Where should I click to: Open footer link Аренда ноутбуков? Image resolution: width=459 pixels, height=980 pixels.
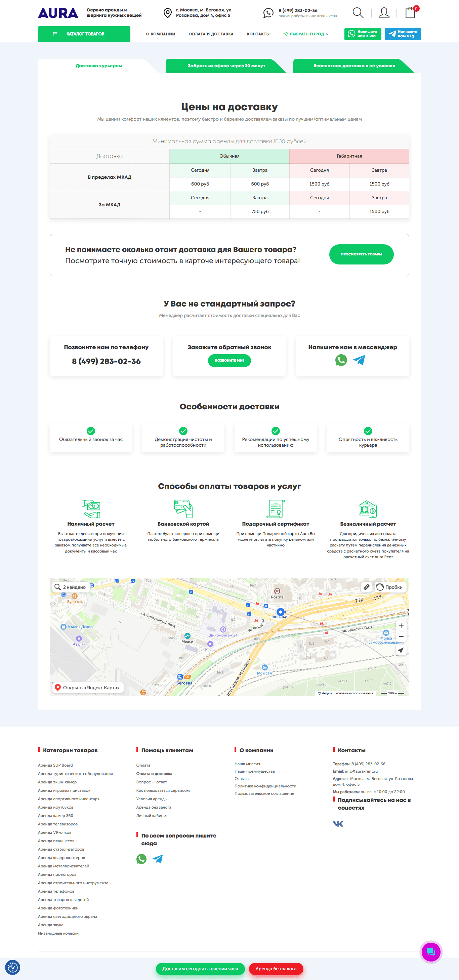55,807
